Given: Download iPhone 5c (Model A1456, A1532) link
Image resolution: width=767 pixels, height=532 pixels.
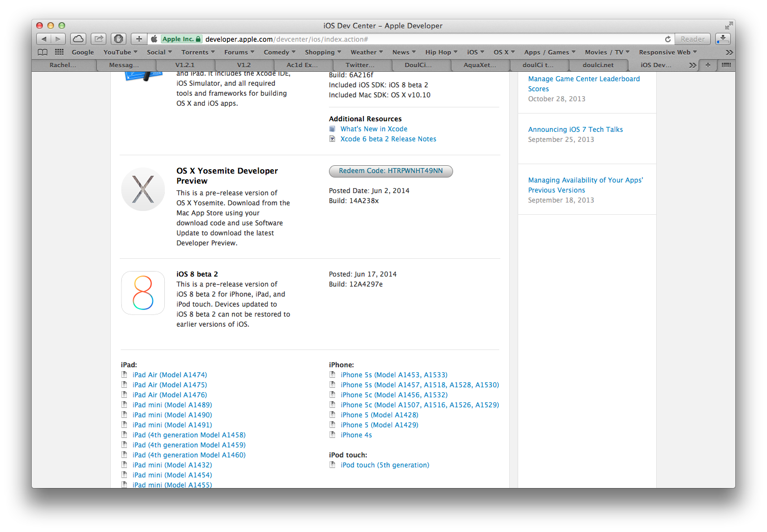Looking at the screenshot, I should coord(394,395).
